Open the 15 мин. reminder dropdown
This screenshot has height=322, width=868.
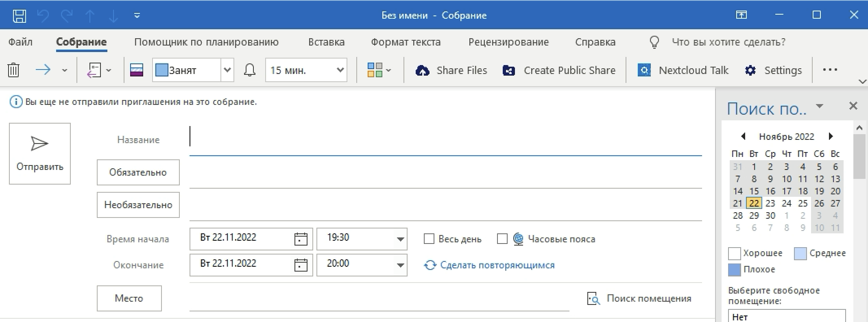click(x=340, y=70)
